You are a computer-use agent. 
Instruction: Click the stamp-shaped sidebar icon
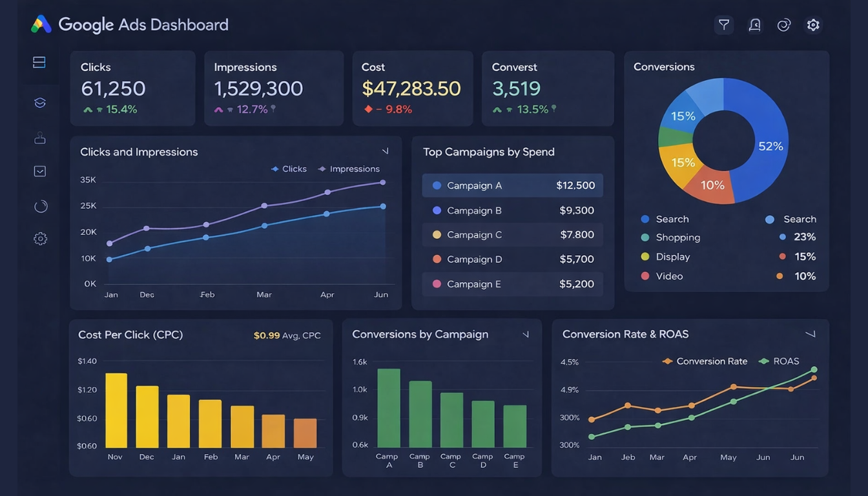(x=39, y=138)
